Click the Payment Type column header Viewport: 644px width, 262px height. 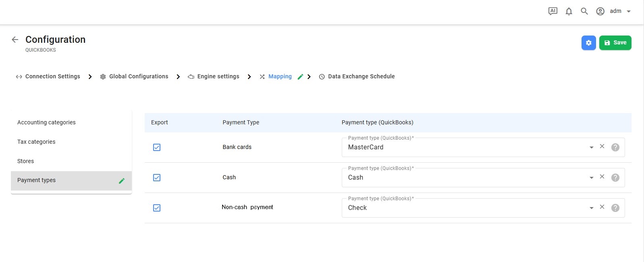click(241, 122)
